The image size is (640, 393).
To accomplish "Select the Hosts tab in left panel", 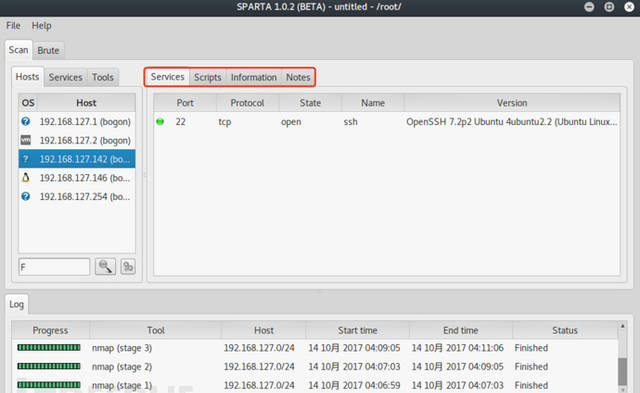I will tap(27, 77).
